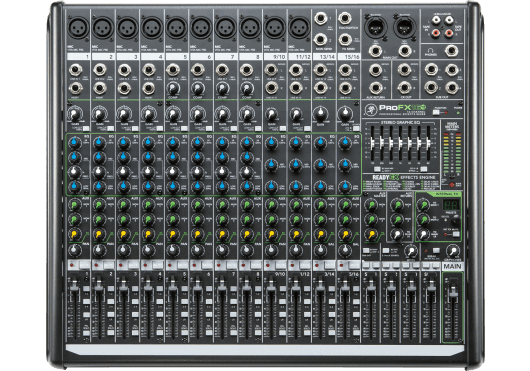The image size is (530, 371).
Task: Click the channel 2 yellow FX send knob
Action: (99, 234)
